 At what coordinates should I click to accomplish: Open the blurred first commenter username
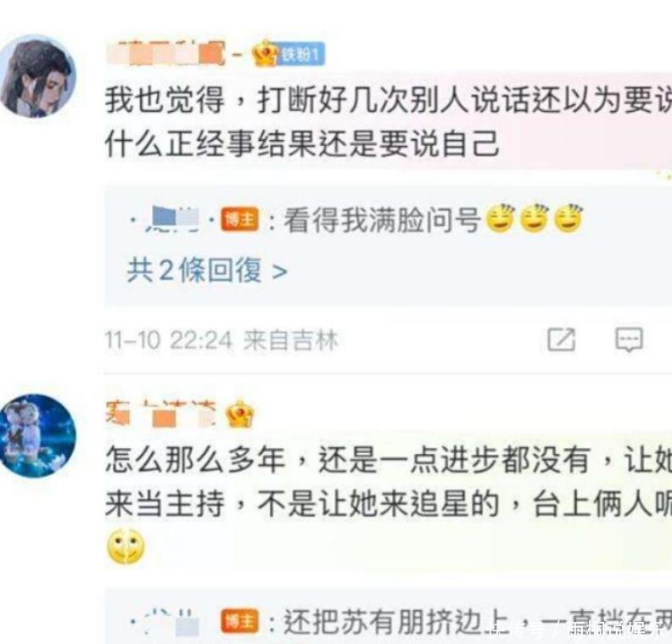[165, 53]
